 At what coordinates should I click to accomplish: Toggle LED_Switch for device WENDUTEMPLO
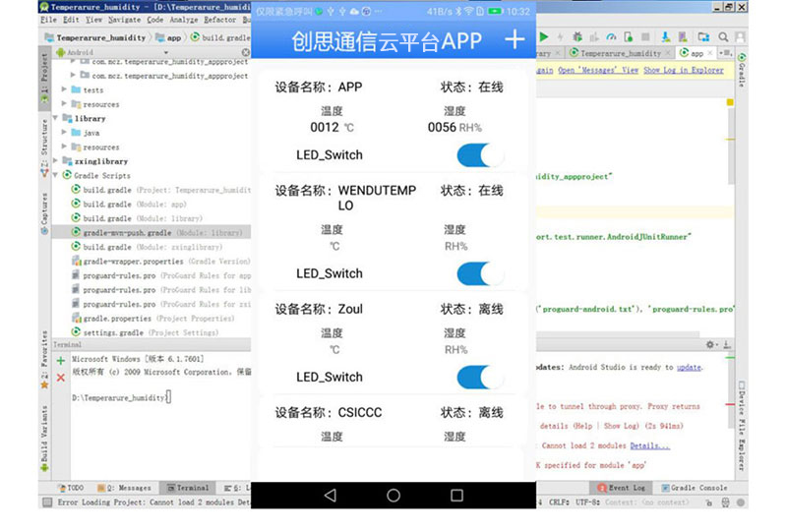pos(480,274)
